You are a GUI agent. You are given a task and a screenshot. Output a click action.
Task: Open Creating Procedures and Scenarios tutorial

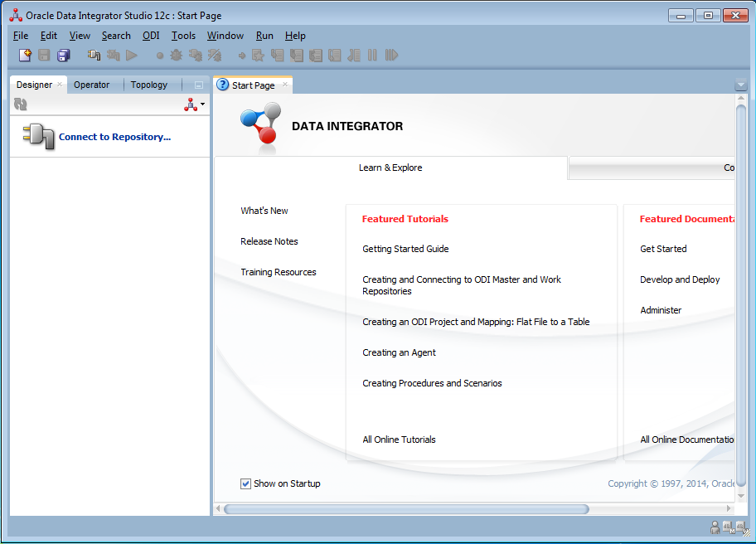tap(432, 383)
